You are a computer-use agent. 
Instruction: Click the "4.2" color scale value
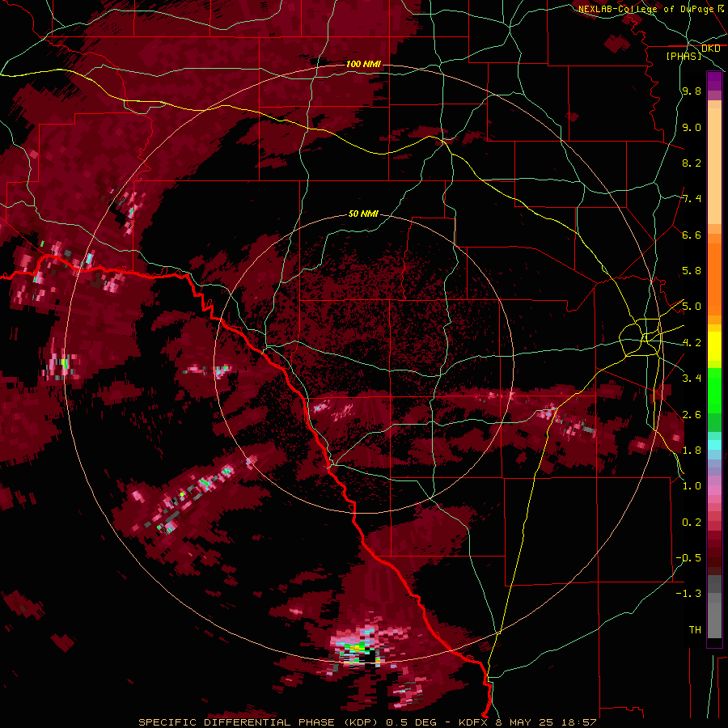pos(692,343)
